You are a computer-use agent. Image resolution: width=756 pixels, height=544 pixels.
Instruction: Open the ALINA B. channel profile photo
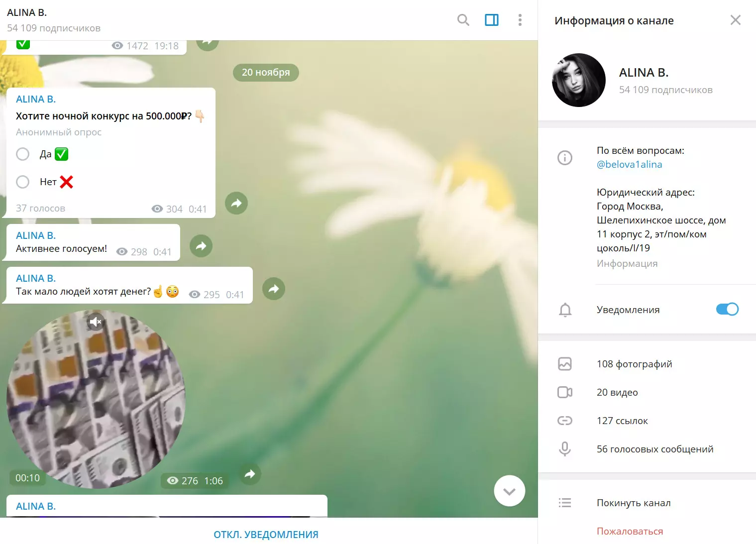click(x=579, y=80)
